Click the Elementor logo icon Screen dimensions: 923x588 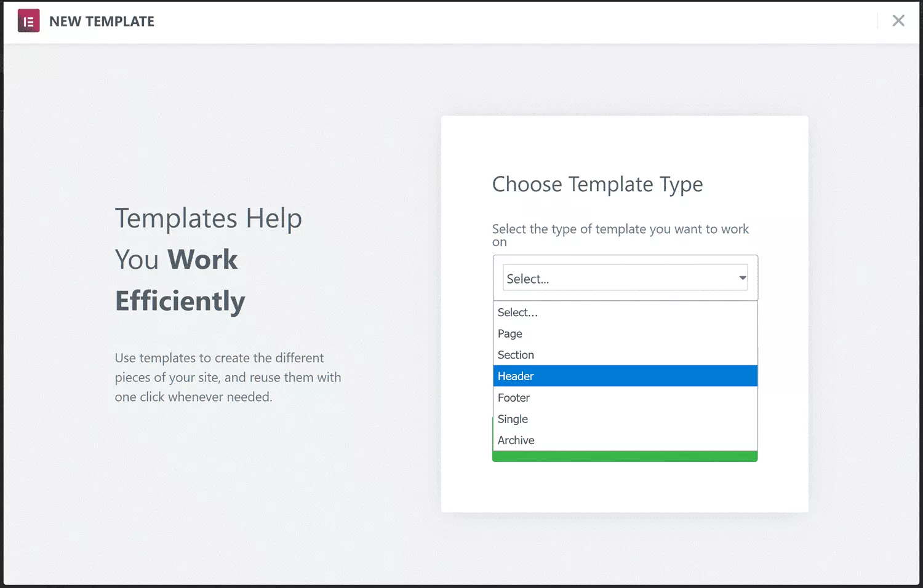click(x=28, y=21)
